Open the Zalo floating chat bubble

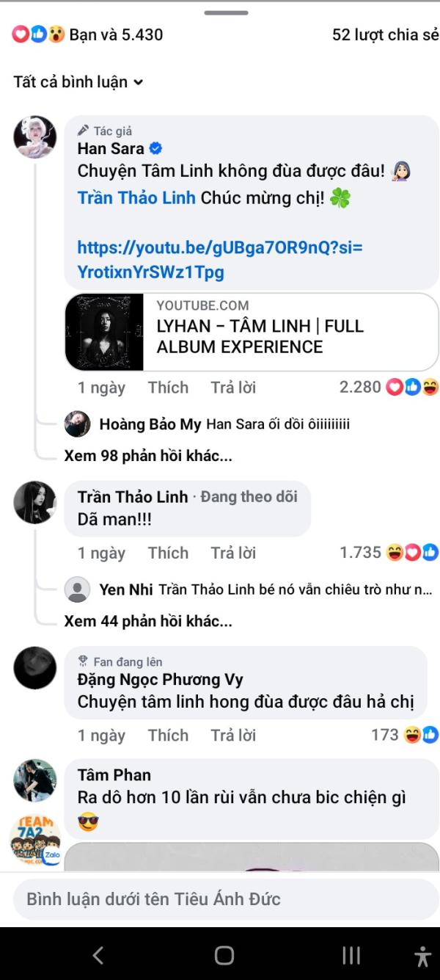point(34,841)
